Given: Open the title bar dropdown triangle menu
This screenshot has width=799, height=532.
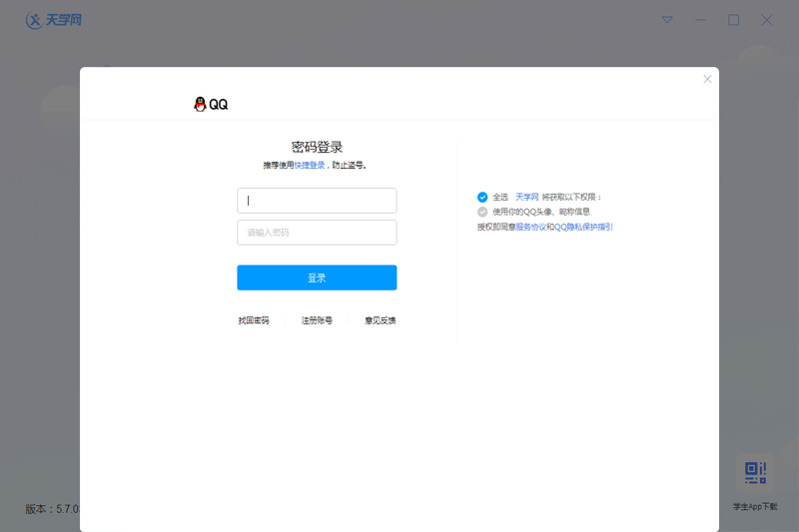Looking at the screenshot, I should pos(667,20).
